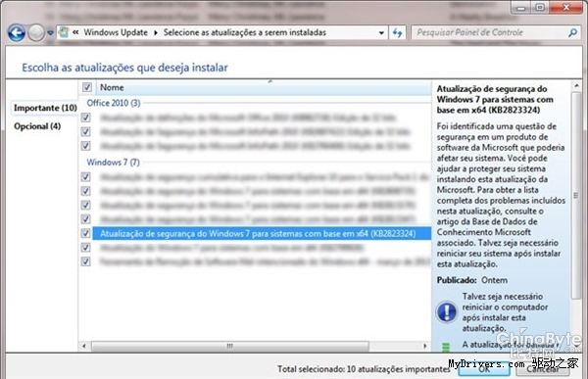Uncheck the first Office 2010 update
Image resolution: width=588 pixels, height=379 pixels.
(x=86, y=118)
